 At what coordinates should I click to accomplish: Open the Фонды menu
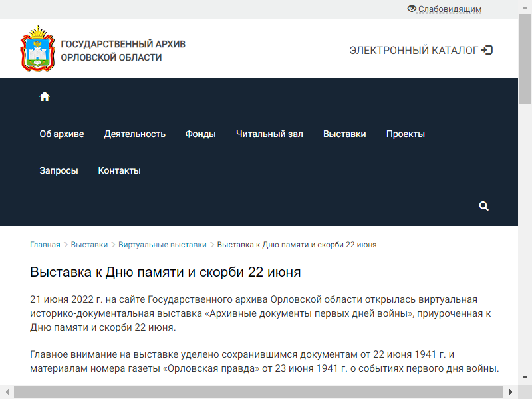(x=201, y=134)
